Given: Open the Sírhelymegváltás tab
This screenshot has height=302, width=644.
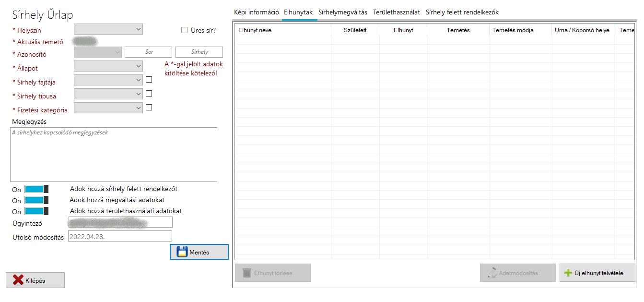Looking at the screenshot, I should pos(342,12).
